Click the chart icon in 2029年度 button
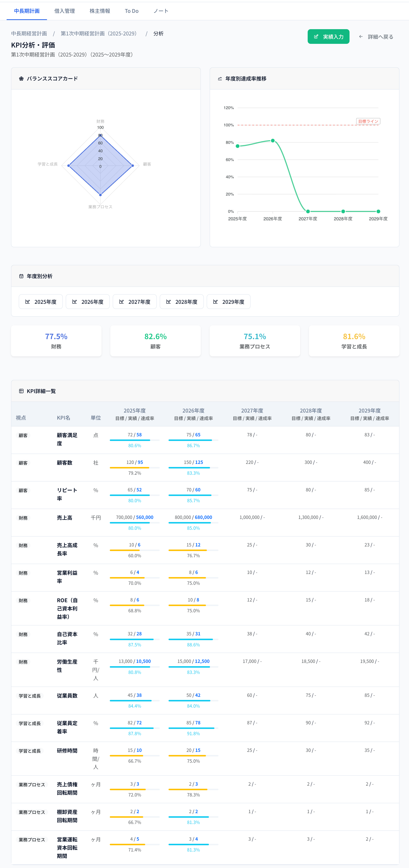Viewport: 409px width, 868px height. pyautogui.click(x=216, y=302)
